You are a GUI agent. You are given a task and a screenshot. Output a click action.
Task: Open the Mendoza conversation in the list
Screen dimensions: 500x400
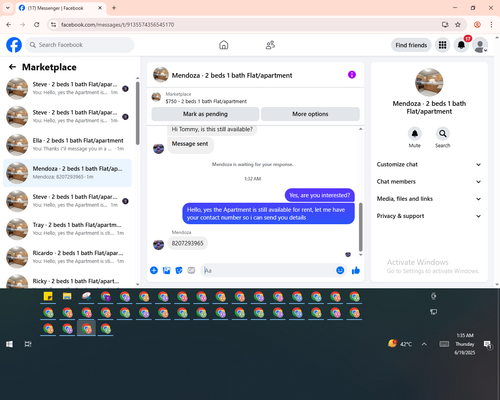pyautogui.click(x=67, y=173)
